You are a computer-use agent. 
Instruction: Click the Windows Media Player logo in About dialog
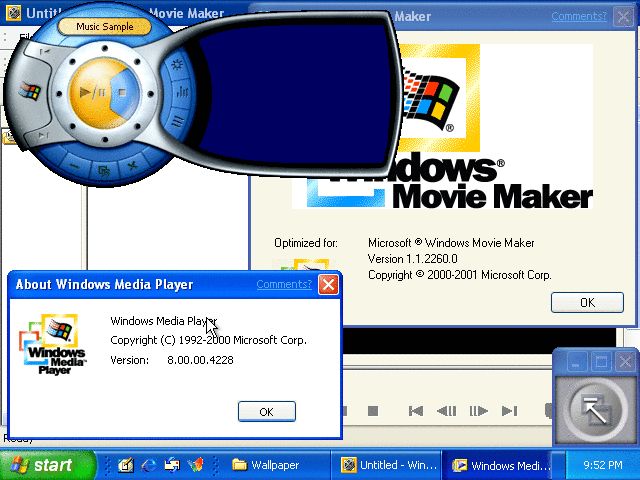coord(52,344)
